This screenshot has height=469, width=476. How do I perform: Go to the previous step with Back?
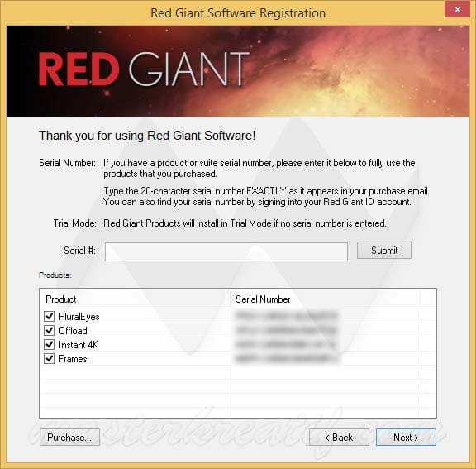339,437
